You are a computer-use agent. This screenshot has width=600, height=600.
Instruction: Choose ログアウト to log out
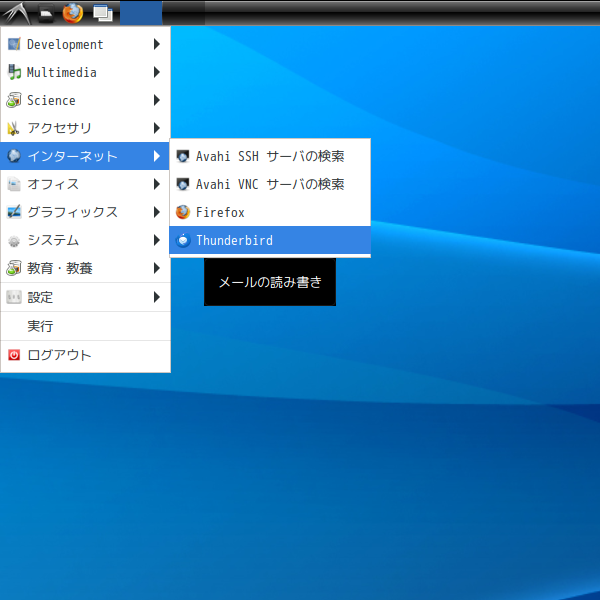coord(85,355)
